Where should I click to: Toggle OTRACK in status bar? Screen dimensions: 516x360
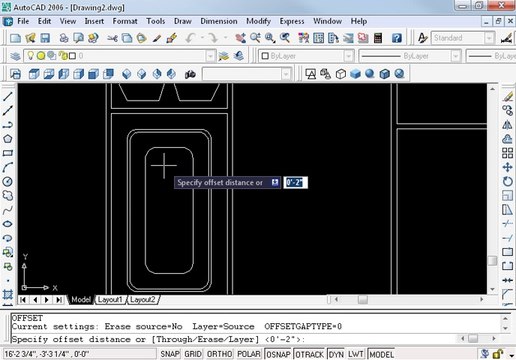tap(310, 354)
